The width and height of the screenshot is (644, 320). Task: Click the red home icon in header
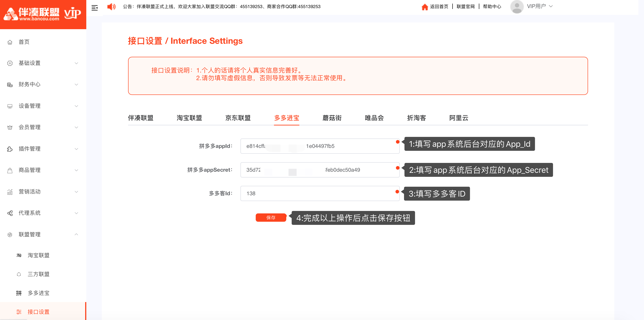point(424,7)
